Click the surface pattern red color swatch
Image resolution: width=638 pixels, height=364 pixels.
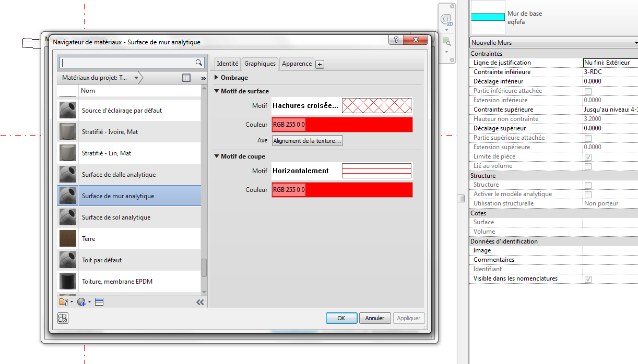[x=342, y=125]
